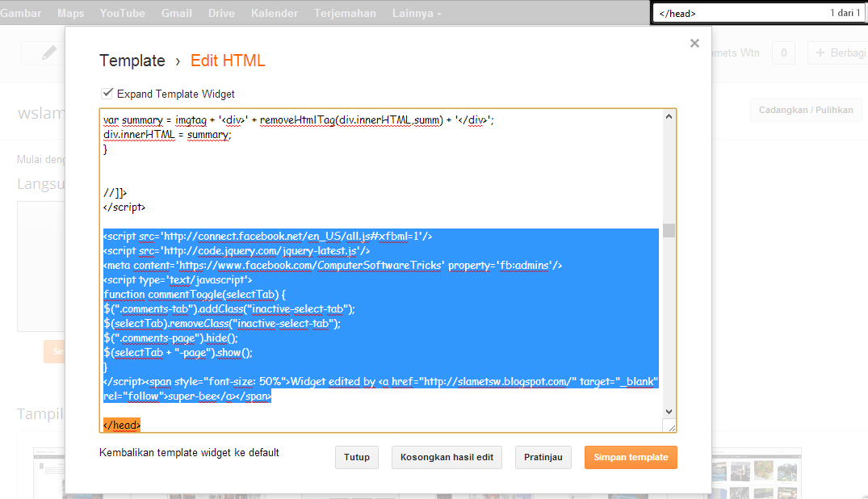868x499 pixels.
Task: Open Drive in top navigation bar
Action: point(221,13)
